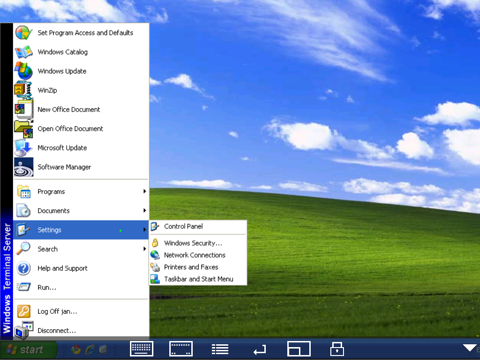Viewport: 480px width, 360px height.
Task: Click the Enter key arrow icon
Action: tap(260, 350)
